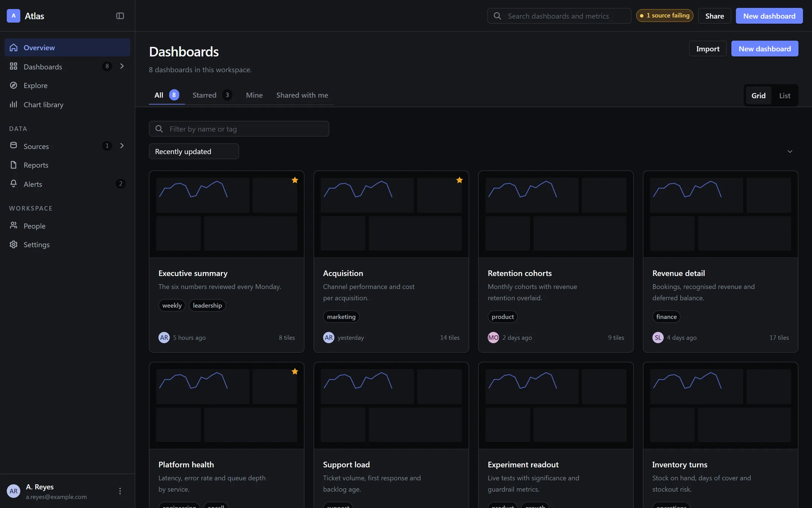Click the chevron-down arrow right of the sort box
The height and width of the screenshot is (508, 812).
(x=790, y=151)
